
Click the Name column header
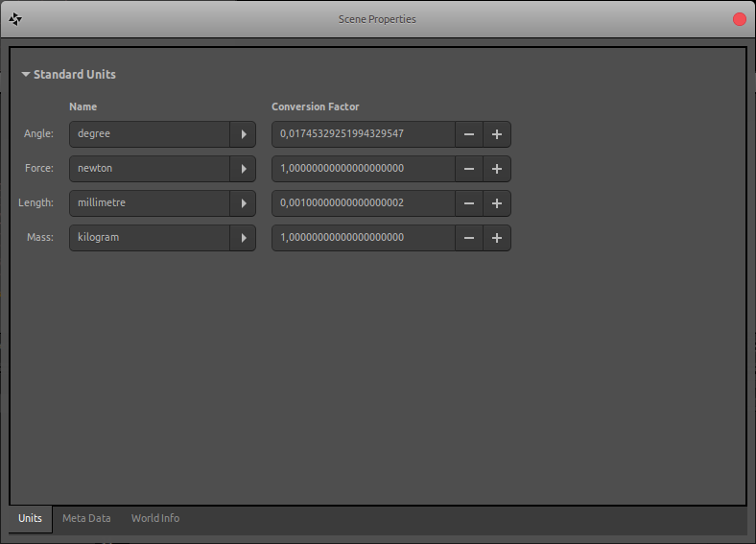pos(83,106)
